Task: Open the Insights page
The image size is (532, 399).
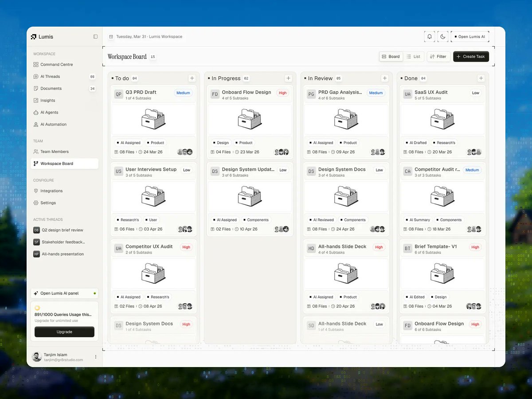Action: (x=64, y=101)
